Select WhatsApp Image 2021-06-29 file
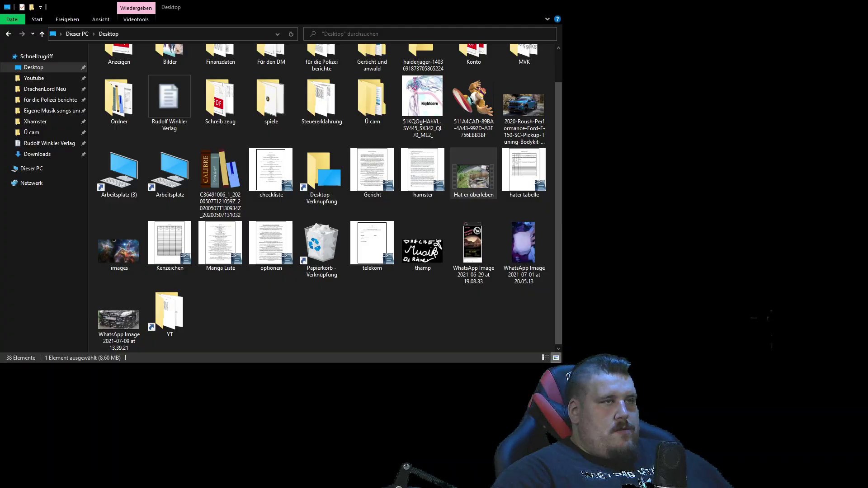 click(x=472, y=242)
